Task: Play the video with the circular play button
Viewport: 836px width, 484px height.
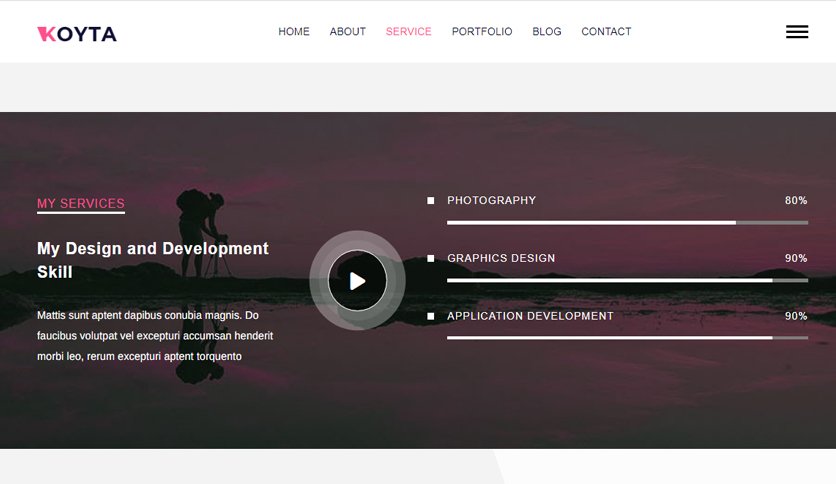Action: pos(357,280)
